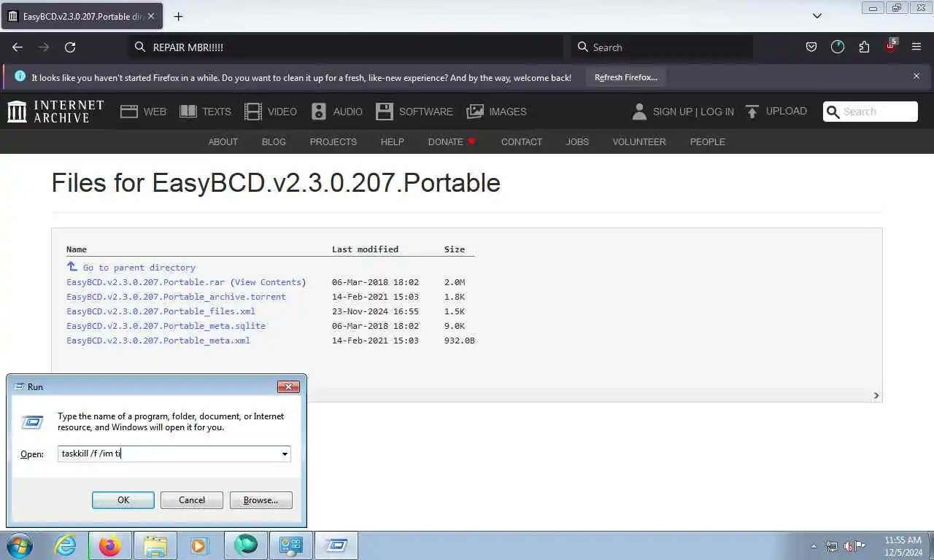Open EasyBCD.v2.3.0.207.Portable_meta.xml link
This screenshot has height=560, width=934.
click(158, 341)
